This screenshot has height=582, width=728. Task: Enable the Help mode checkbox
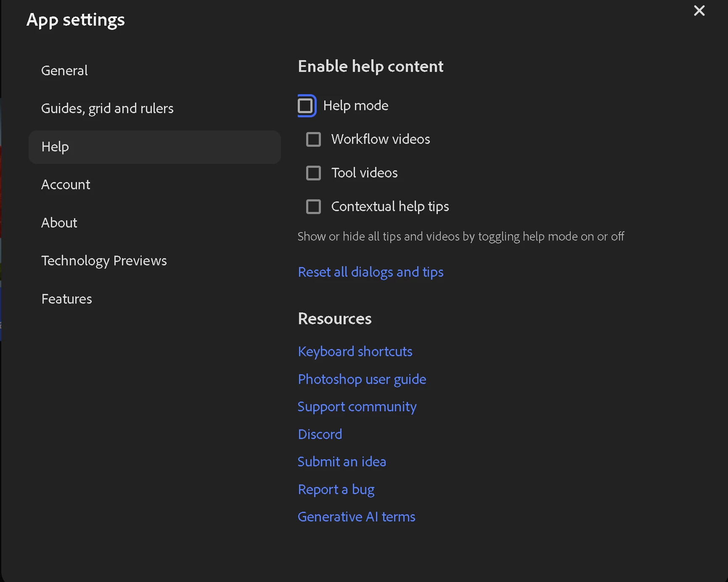coord(306,106)
